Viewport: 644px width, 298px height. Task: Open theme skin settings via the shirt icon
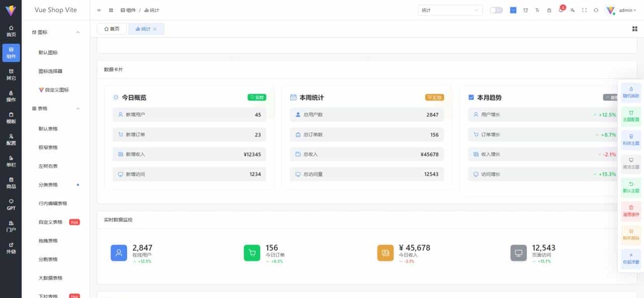click(526, 10)
